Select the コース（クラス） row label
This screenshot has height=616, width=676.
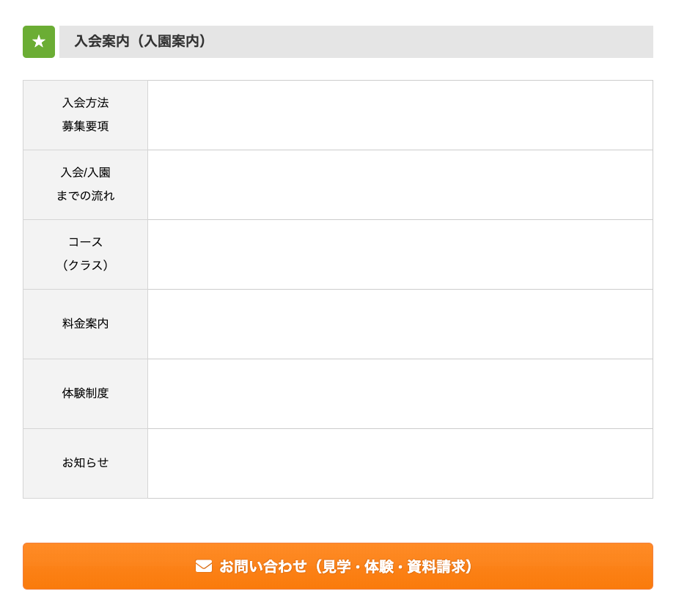pyautogui.click(x=85, y=254)
